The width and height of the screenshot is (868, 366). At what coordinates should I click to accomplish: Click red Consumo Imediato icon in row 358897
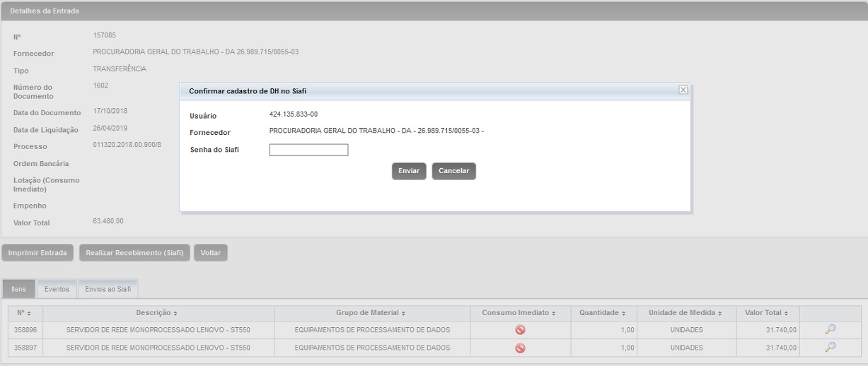coord(520,348)
